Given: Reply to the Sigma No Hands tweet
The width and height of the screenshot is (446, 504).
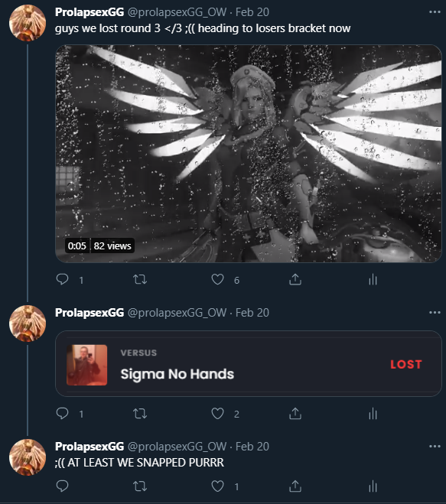Looking at the screenshot, I should [63, 413].
